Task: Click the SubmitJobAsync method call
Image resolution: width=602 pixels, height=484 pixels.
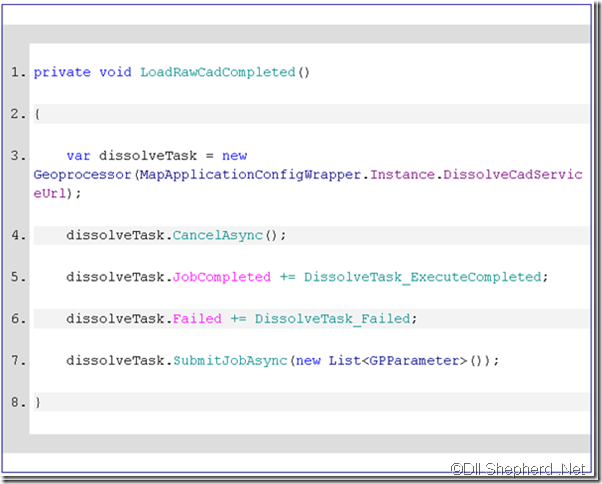Action: point(230,361)
